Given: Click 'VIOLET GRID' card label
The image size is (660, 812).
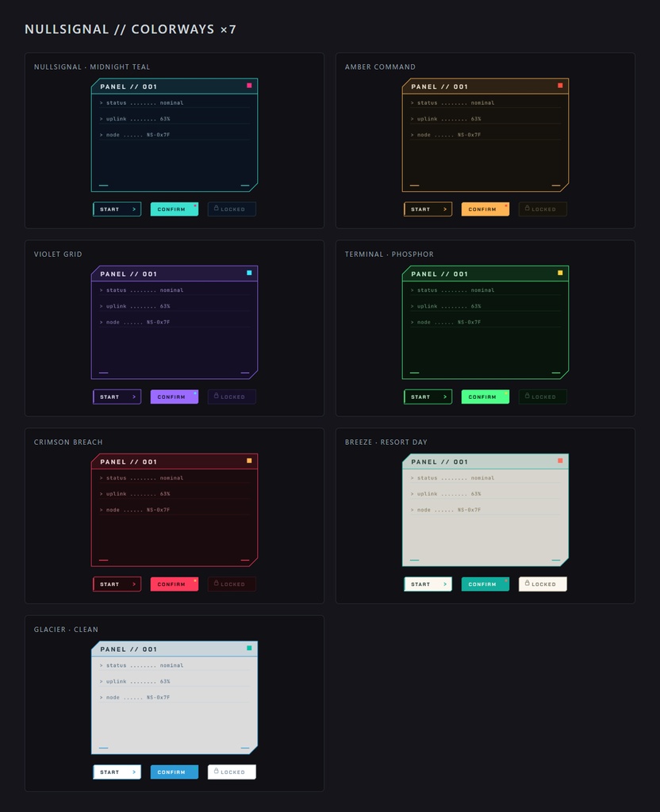Looking at the screenshot, I should click(x=58, y=255).
